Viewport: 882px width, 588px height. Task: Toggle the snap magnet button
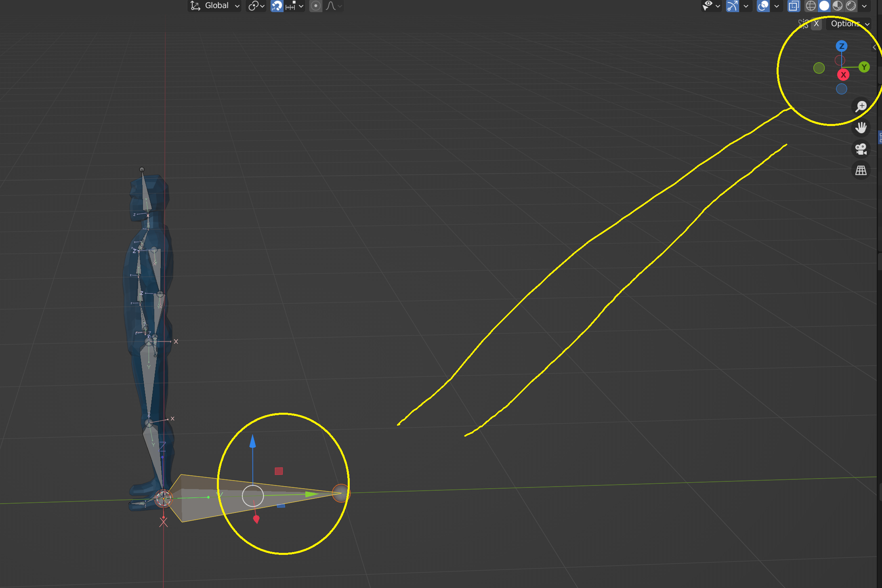[277, 6]
